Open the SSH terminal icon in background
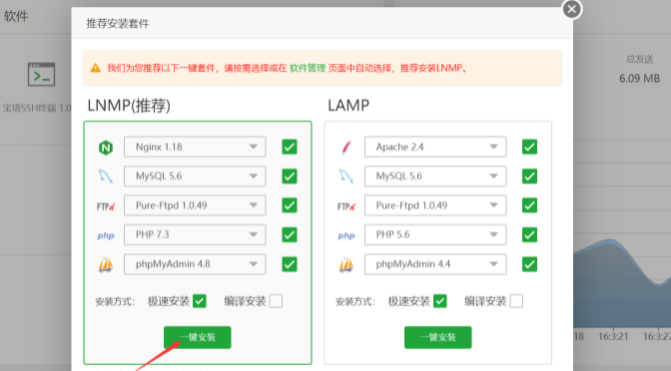Image resolution: width=671 pixels, height=371 pixels. [x=42, y=74]
